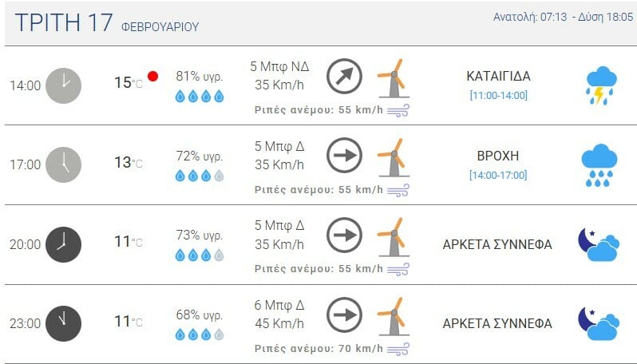Click the cloudy night icon at 23:00
The image size is (637, 364).
click(599, 323)
